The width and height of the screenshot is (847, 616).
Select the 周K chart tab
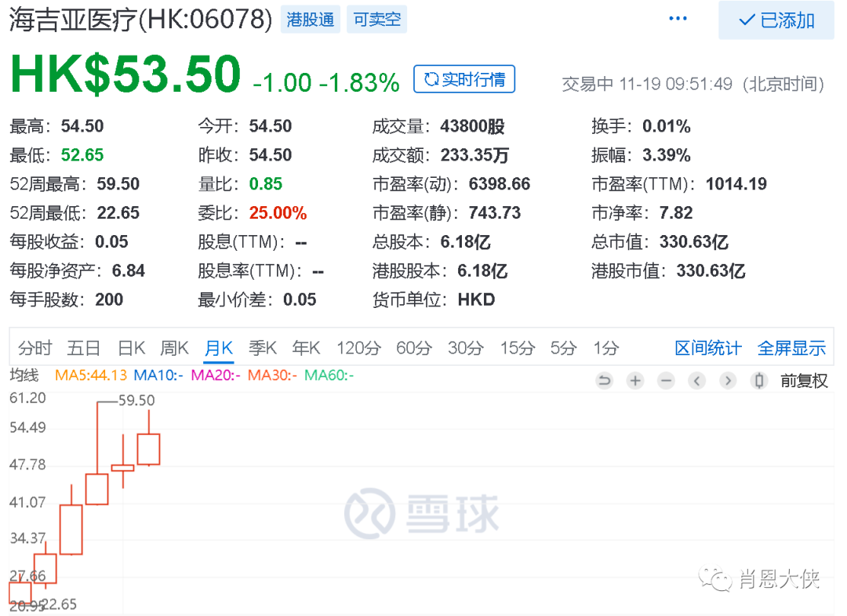(174, 348)
